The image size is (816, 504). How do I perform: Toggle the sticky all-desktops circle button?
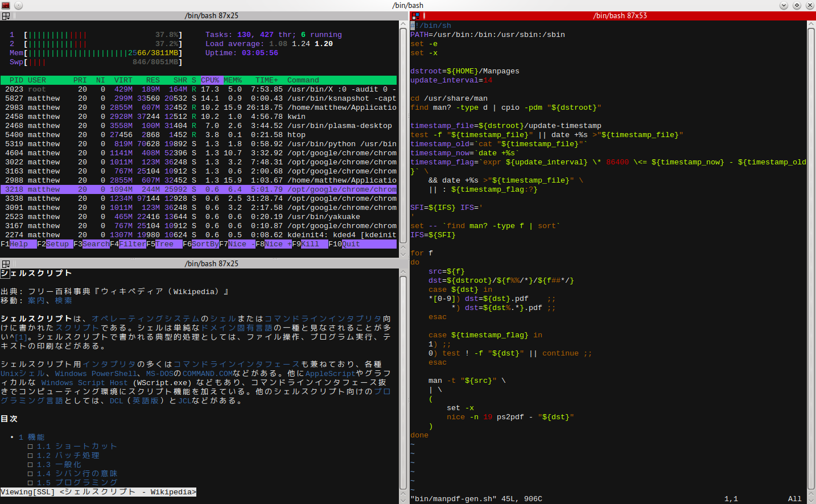click(x=18, y=5)
